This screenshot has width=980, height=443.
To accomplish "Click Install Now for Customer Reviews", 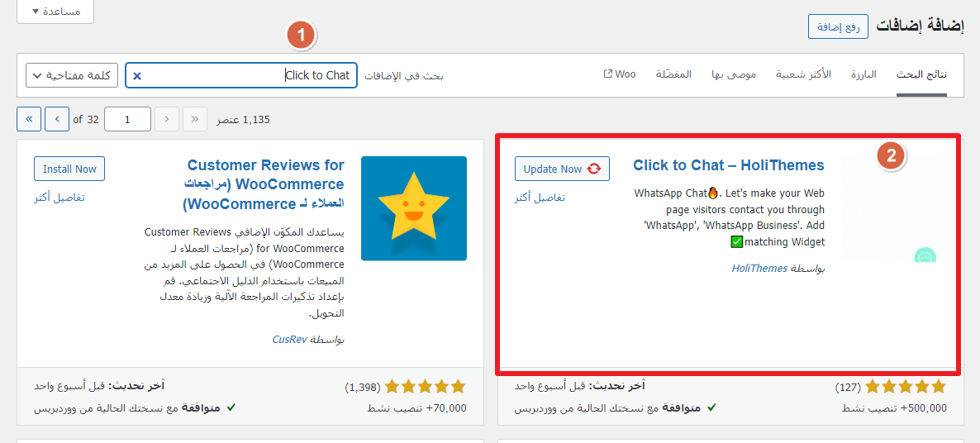I will click(x=69, y=169).
